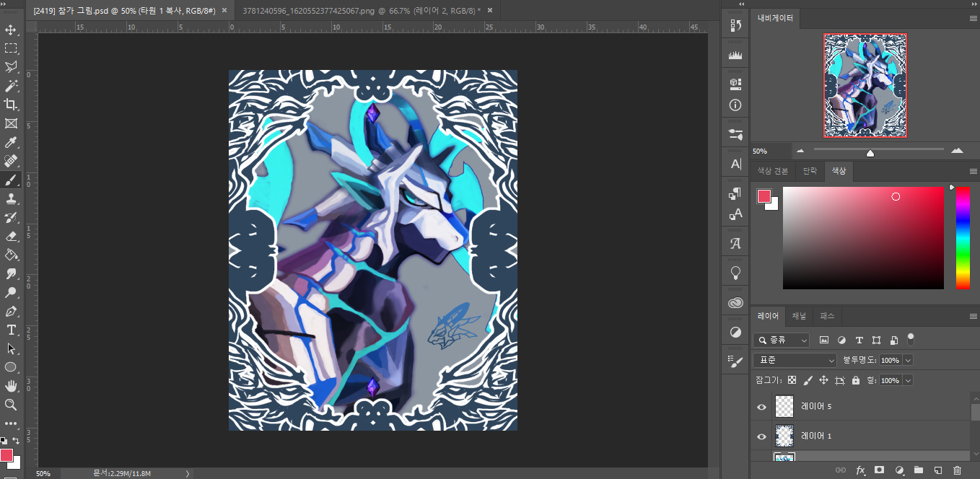Image resolution: width=980 pixels, height=479 pixels.
Task: Select the Move tool
Action: 11,30
